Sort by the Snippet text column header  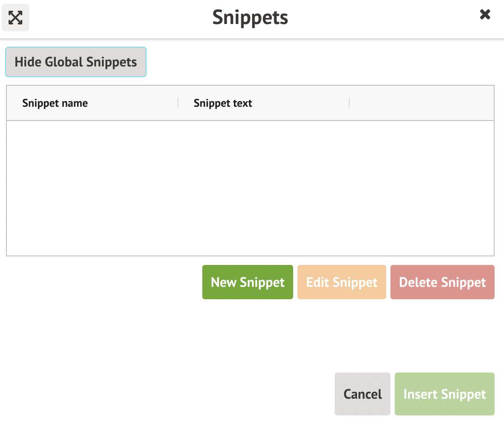[223, 103]
